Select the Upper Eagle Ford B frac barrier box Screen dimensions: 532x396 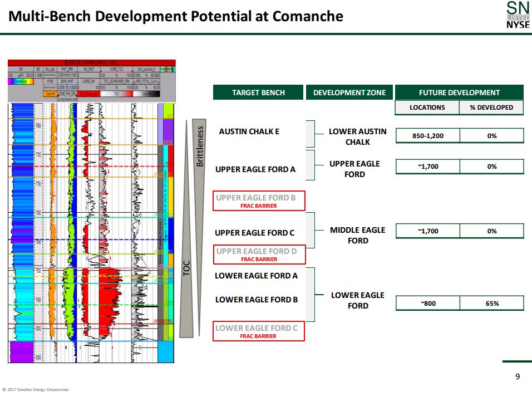coord(258,201)
